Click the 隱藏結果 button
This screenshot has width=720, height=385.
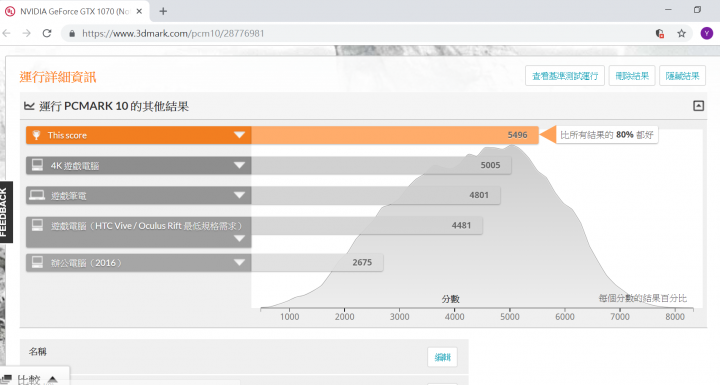(x=682, y=76)
